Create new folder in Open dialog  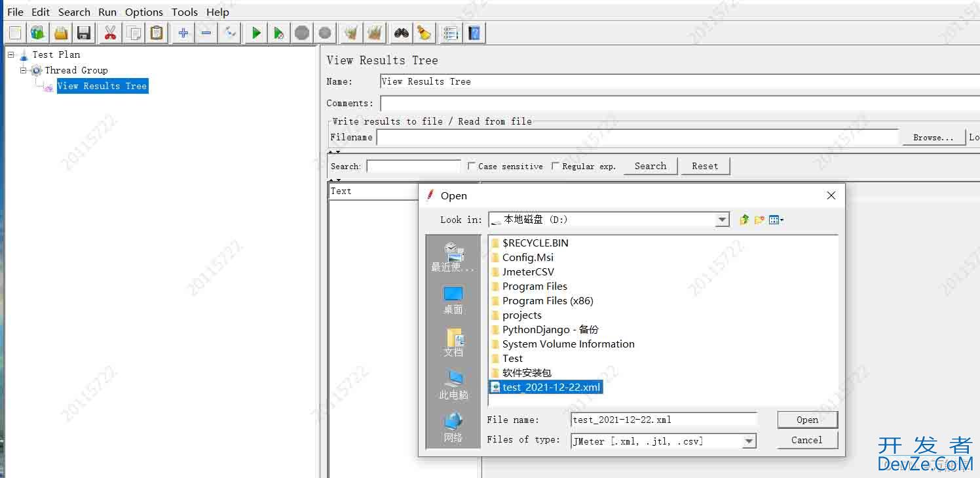[759, 220]
